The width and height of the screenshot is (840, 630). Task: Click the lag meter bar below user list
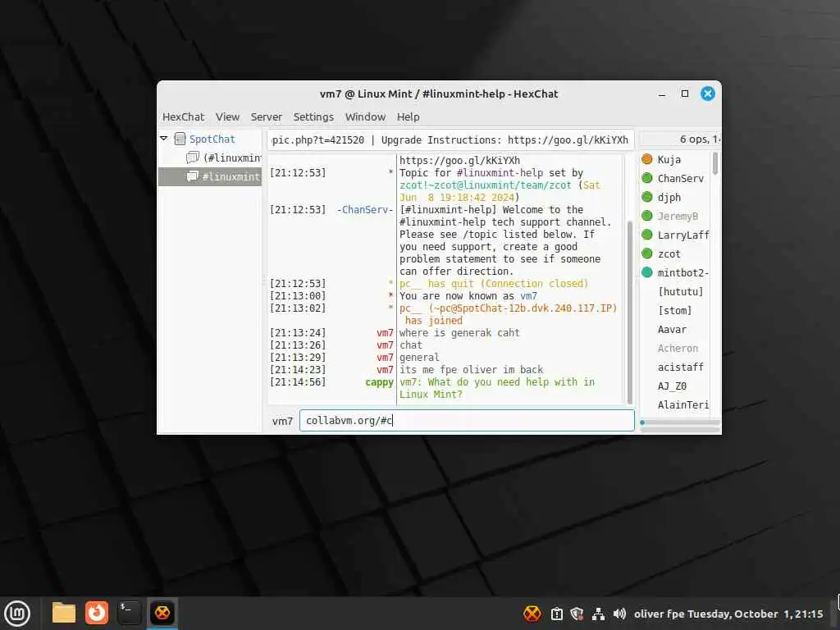(680, 422)
